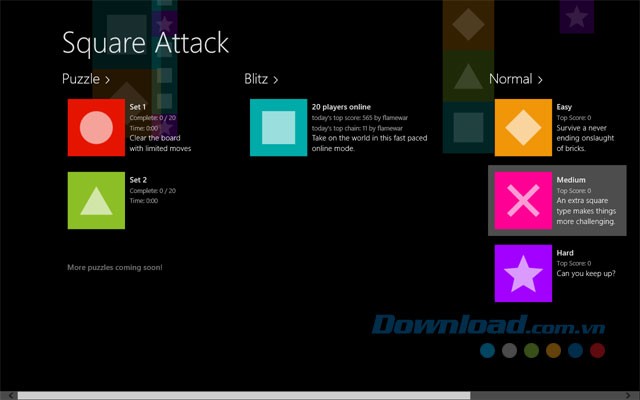The width and height of the screenshot is (640, 400).
Task: Open the '20 players online' label
Action: click(x=341, y=106)
